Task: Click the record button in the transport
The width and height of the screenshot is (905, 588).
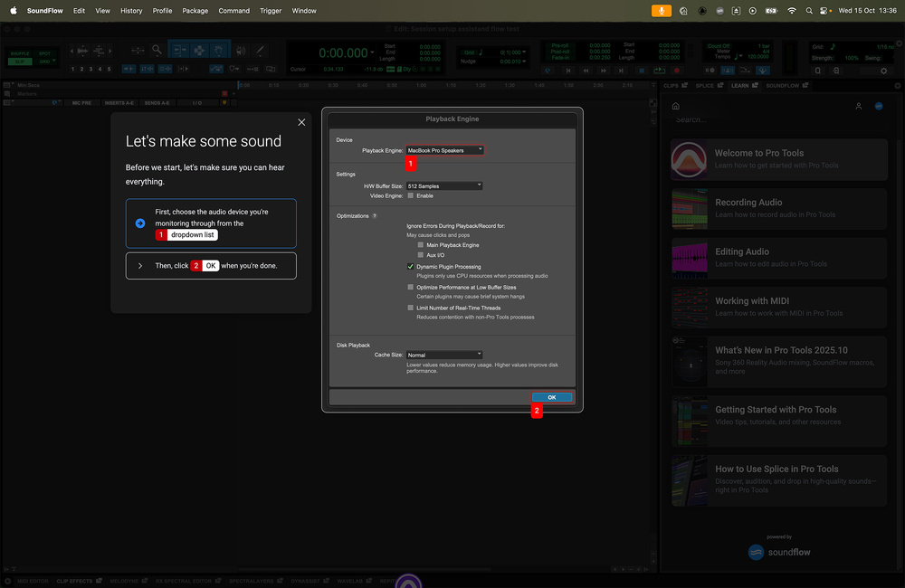Action: [676, 70]
